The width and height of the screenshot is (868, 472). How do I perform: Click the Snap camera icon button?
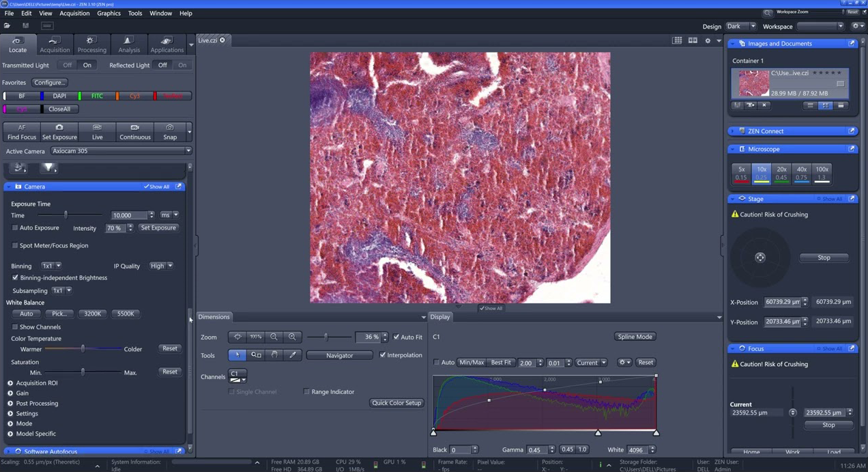170,132
